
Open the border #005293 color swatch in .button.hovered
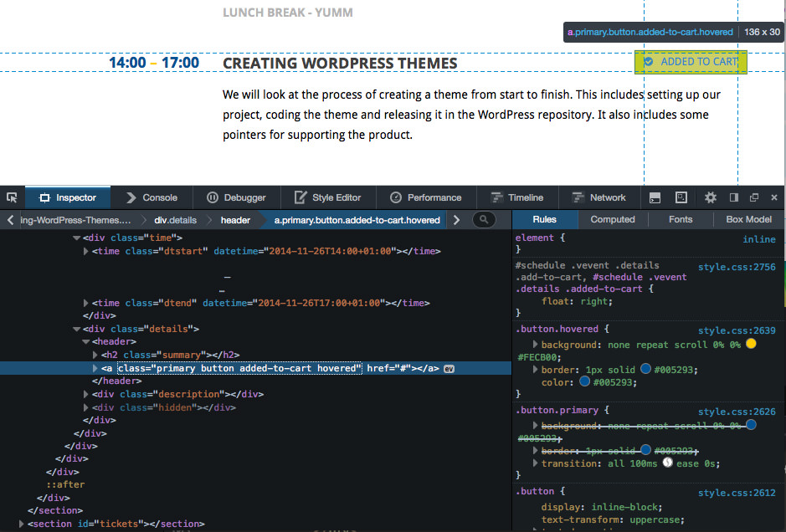pos(645,369)
